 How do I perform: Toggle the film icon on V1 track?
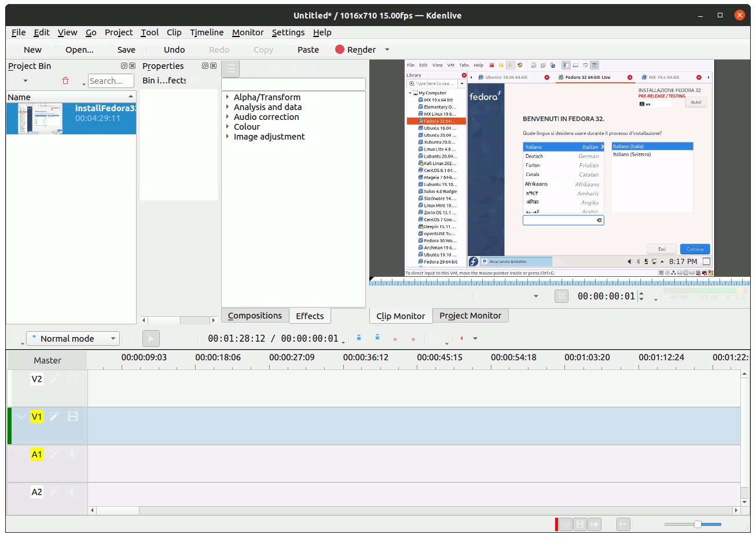click(73, 416)
